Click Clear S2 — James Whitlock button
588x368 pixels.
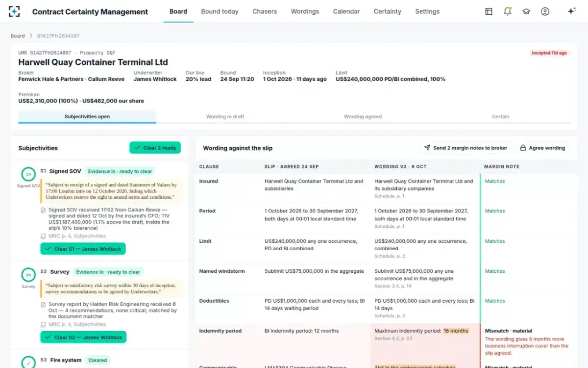point(83,337)
